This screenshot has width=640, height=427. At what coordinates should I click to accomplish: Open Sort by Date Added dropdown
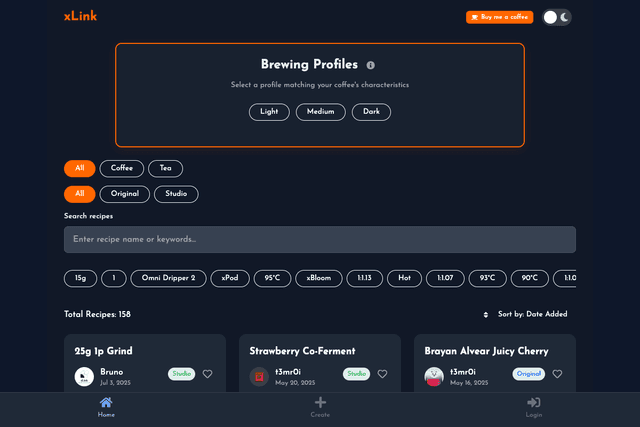tap(526, 314)
